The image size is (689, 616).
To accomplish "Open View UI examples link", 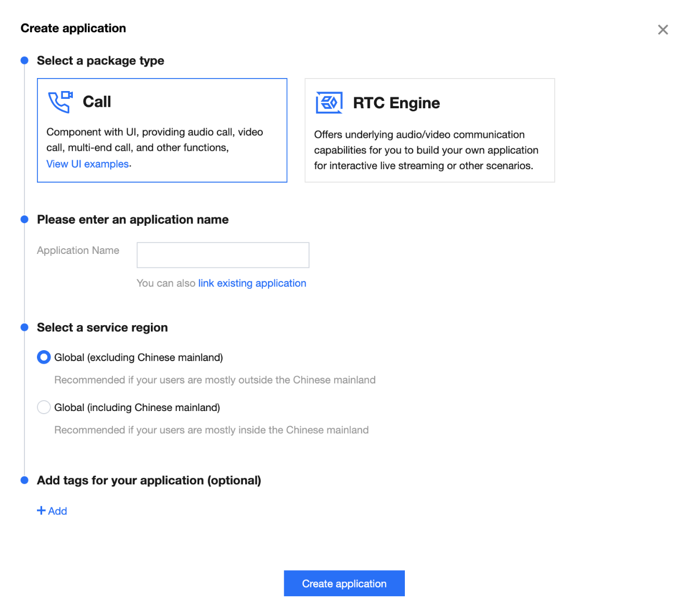I will (x=87, y=164).
